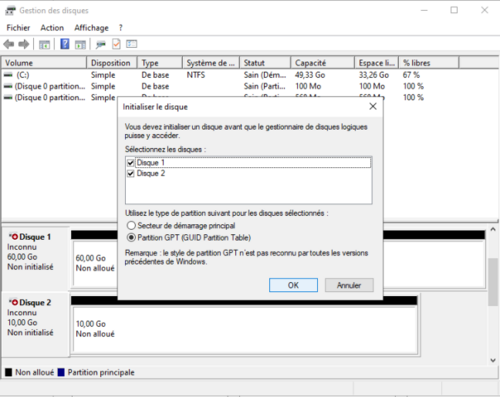Select the Disque 1 label in lower pane
The height and width of the screenshot is (397, 500).
(35, 237)
